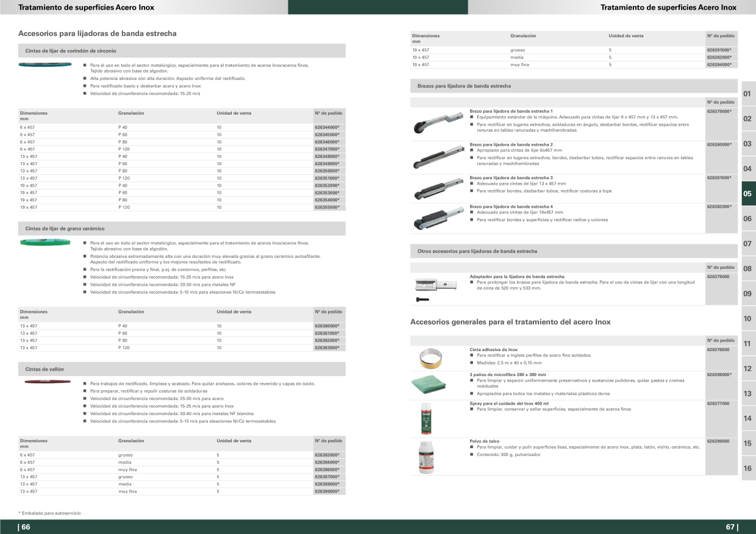Open chapter tab 15
The height and width of the screenshot is (534, 756).
point(747,444)
